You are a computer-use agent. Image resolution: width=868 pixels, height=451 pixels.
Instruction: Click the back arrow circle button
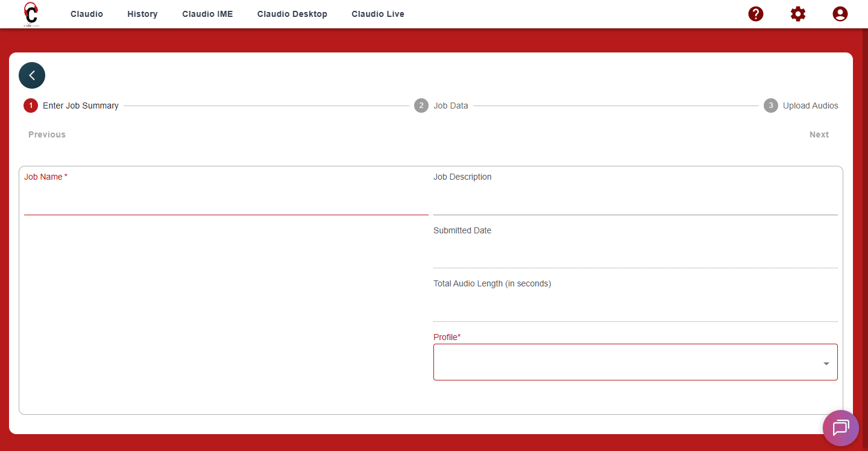[32, 75]
